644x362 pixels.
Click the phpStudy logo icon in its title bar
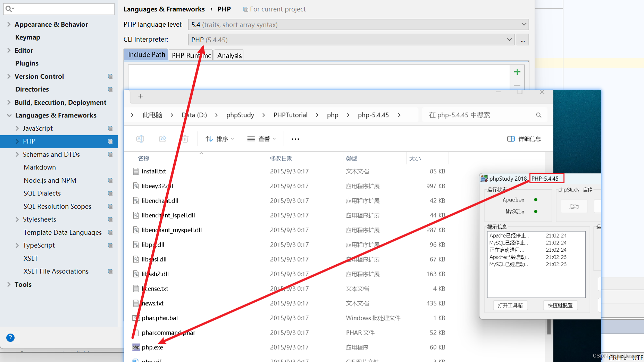click(484, 178)
